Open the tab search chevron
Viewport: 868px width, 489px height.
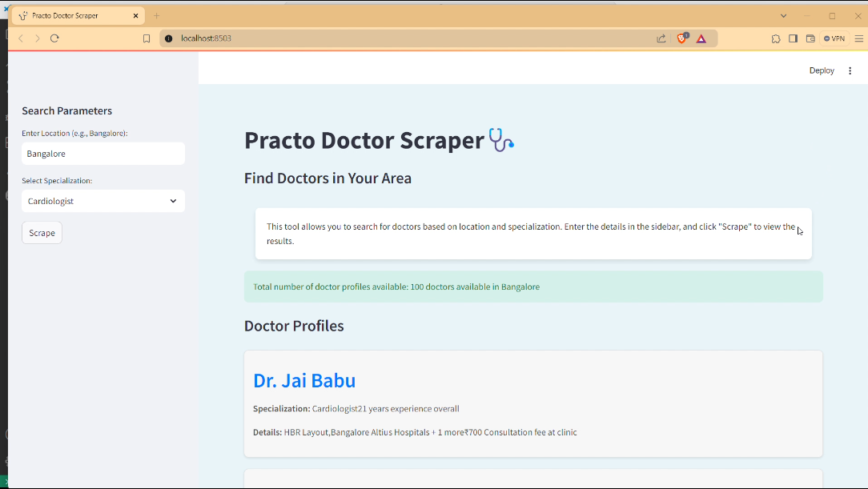click(783, 15)
